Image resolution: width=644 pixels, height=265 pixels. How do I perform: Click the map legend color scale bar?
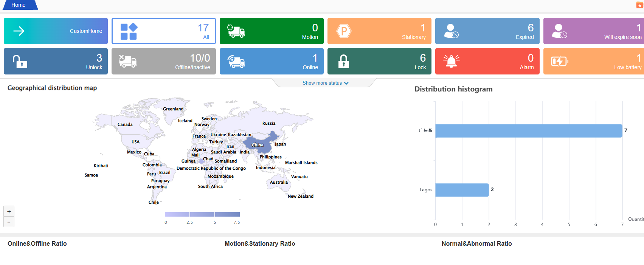coord(202,214)
